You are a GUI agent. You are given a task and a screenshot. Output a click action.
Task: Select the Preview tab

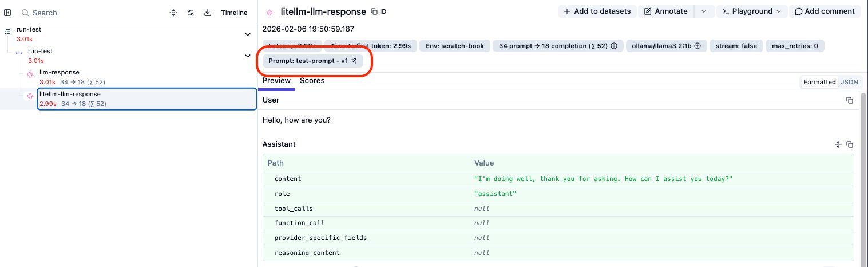pyautogui.click(x=276, y=81)
